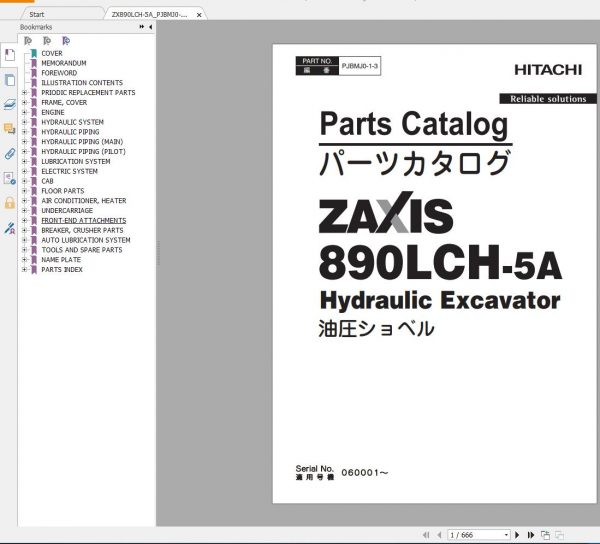Click the 'Bookmarks' panel title text
This screenshot has width=600, height=544.
coord(36,27)
